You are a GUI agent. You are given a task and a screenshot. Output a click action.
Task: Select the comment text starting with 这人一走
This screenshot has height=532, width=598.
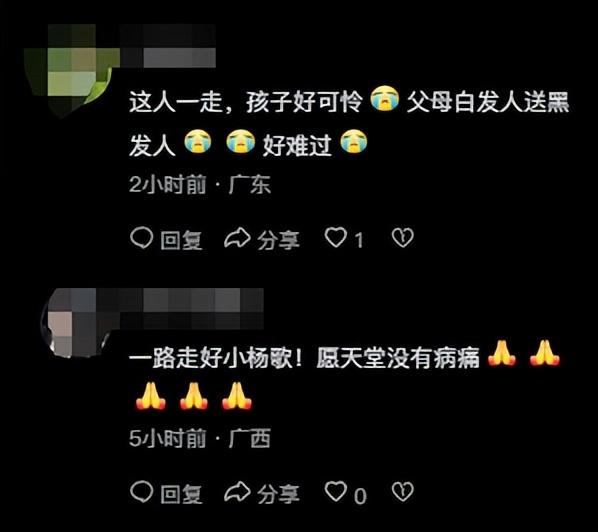coord(349,123)
